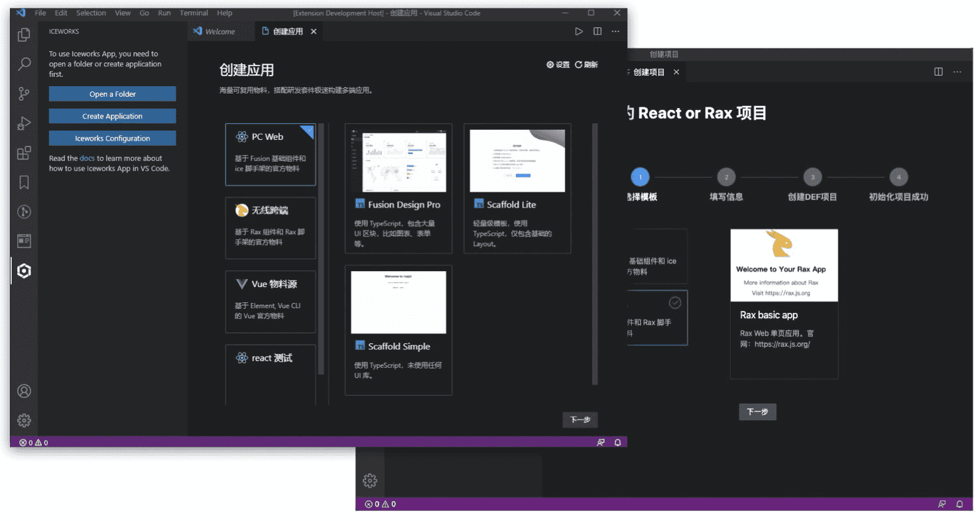Open more actions ellipsis in back window
980x521 pixels.
point(957,72)
